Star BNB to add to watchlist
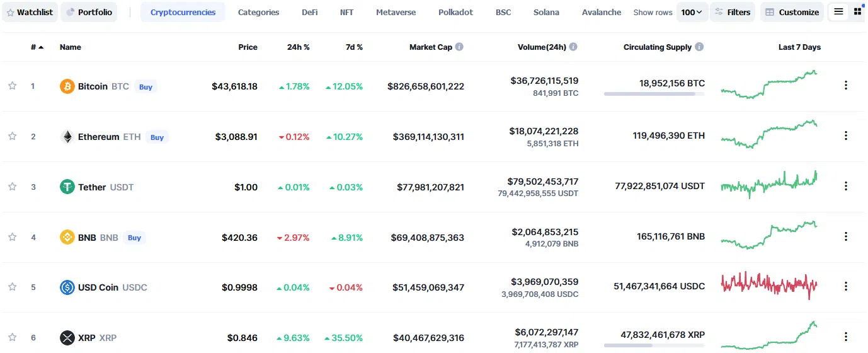This screenshot has height=353, width=868. pyautogui.click(x=12, y=237)
